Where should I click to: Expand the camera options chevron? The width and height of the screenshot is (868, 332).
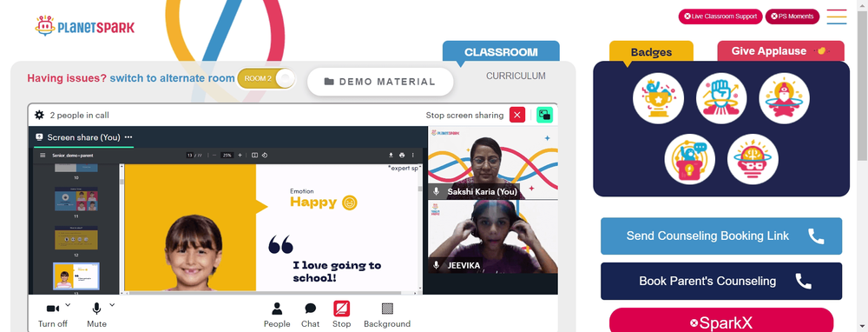coord(68,304)
